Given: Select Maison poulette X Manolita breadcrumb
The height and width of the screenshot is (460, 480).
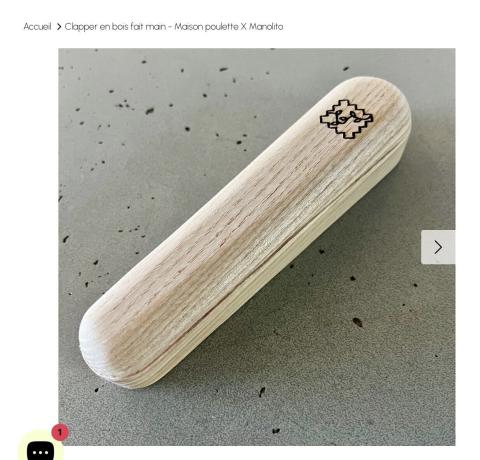Looking at the screenshot, I should [229, 27].
